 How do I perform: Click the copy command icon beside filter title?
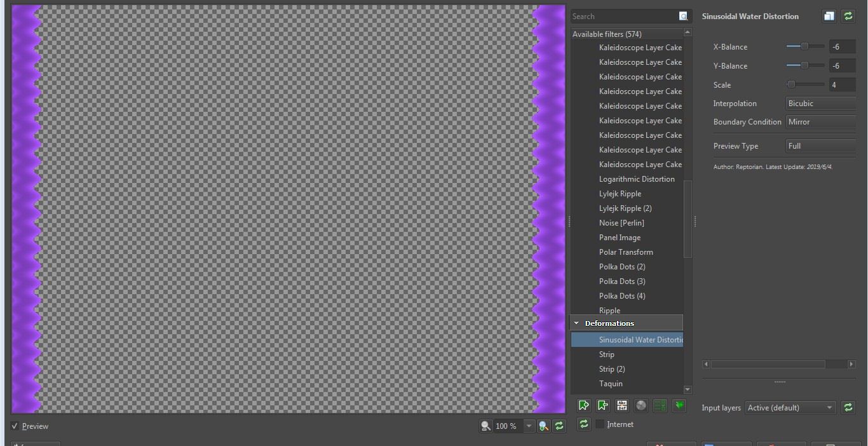click(829, 17)
